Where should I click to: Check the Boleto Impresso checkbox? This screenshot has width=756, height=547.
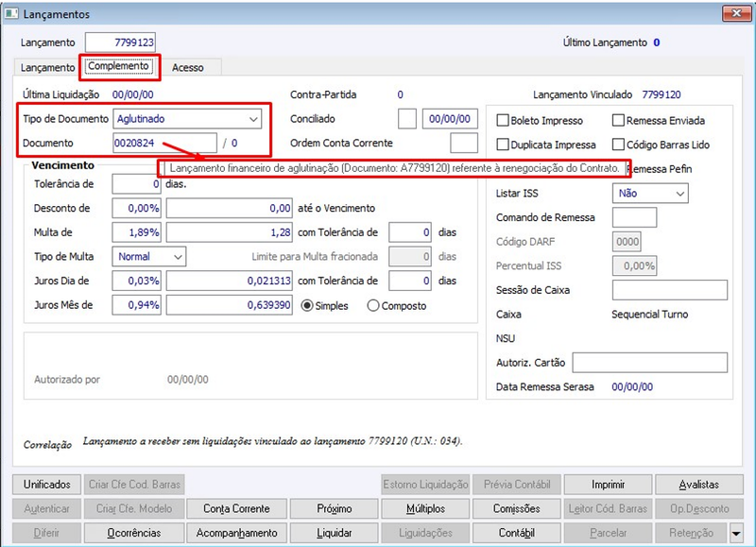pyautogui.click(x=503, y=120)
